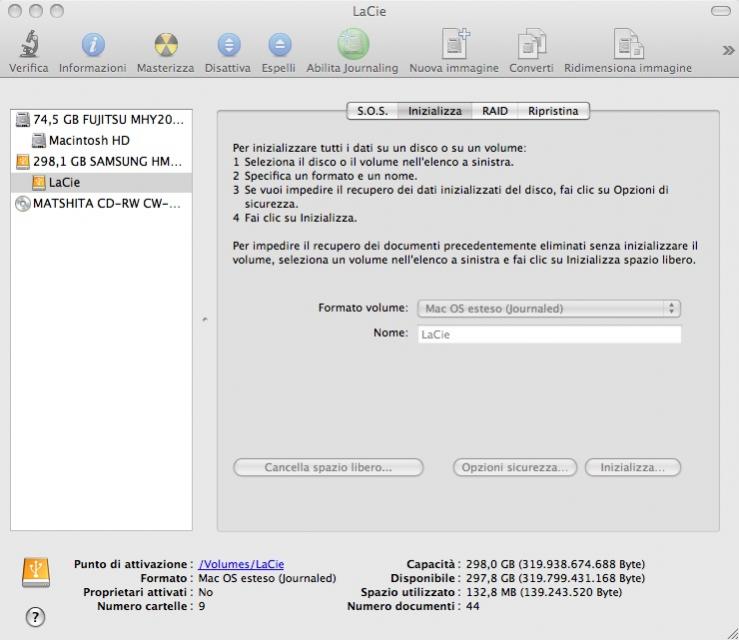The image size is (739, 640).
Task: Click the Numero cartelle value 9
Action: [x=202, y=606]
